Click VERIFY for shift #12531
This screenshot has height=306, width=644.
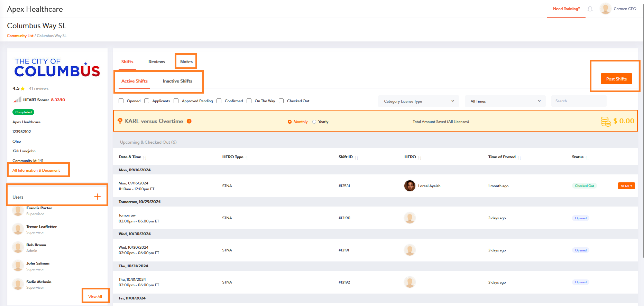[x=626, y=186]
